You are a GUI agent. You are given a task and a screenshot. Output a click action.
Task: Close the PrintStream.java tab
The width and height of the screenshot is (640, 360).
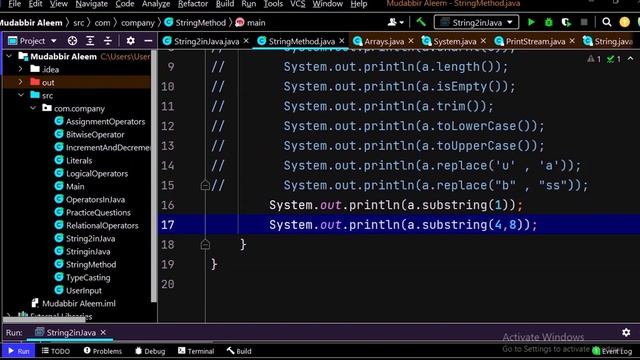(x=572, y=41)
